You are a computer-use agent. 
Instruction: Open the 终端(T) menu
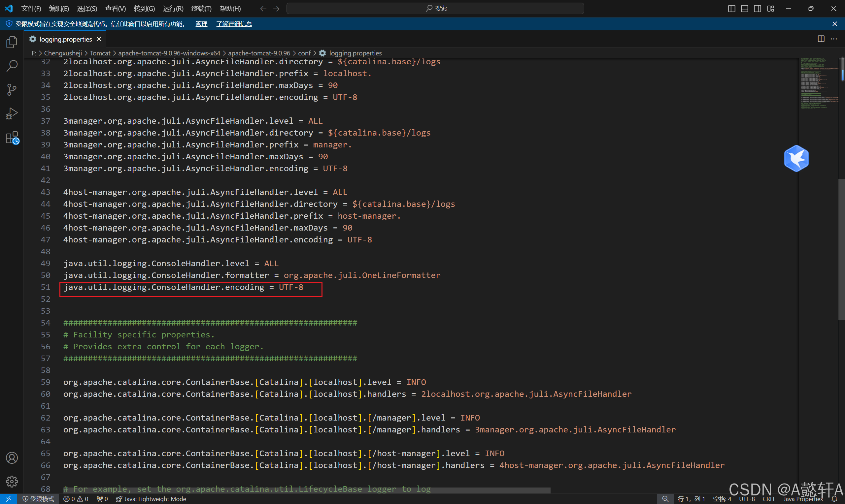click(x=201, y=9)
